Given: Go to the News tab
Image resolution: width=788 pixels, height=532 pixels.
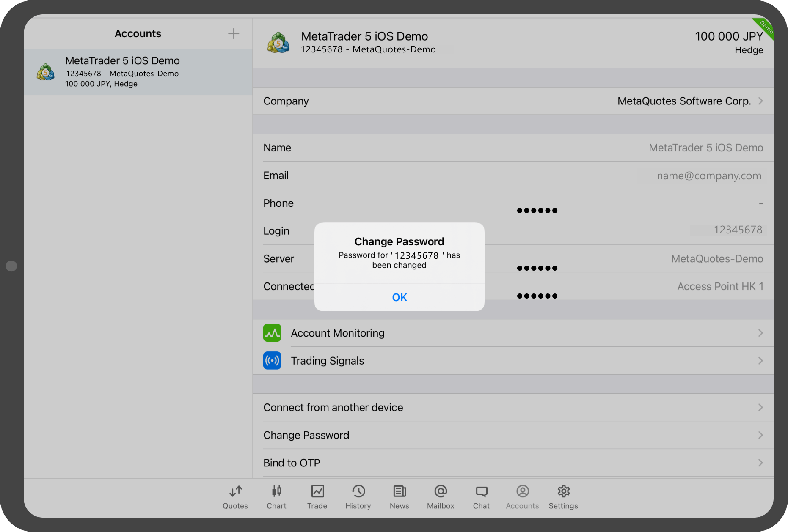Looking at the screenshot, I should (399, 497).
